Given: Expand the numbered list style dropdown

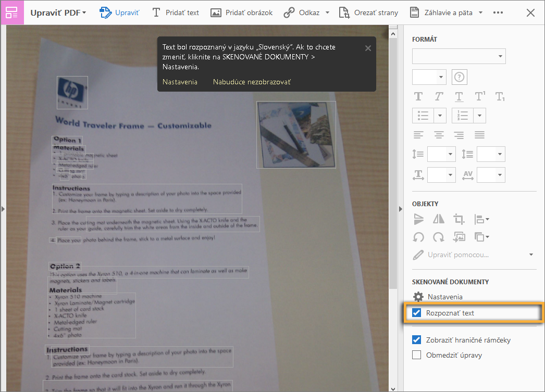Looking at the screenshot, I should tap(479, 116).
